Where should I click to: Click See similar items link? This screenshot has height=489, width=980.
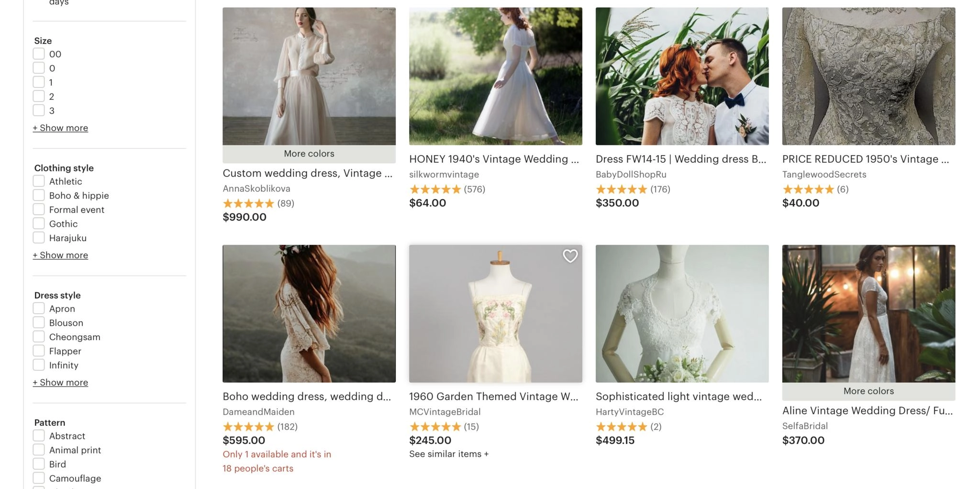coord(448,454)
